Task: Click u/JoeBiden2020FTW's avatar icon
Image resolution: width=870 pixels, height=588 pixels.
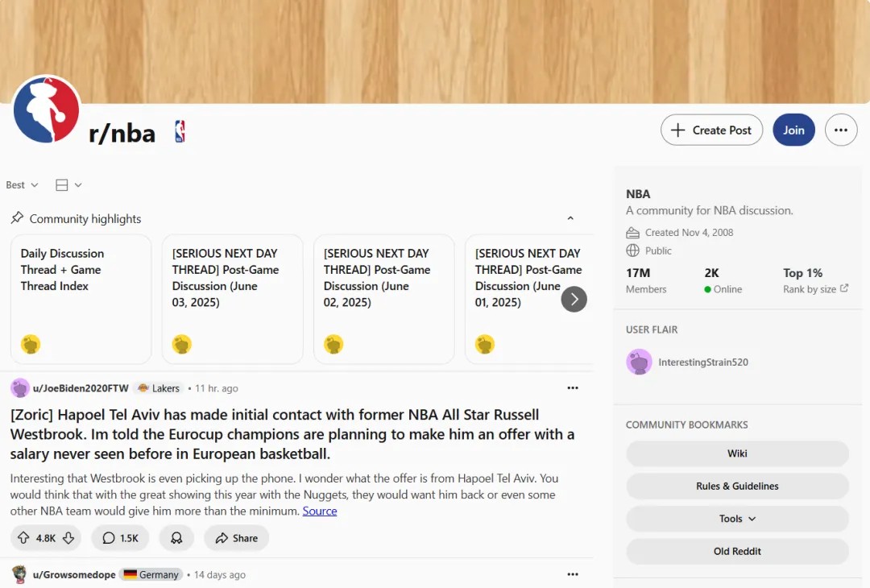Action: pyautogui.click(x=20, y=388)
